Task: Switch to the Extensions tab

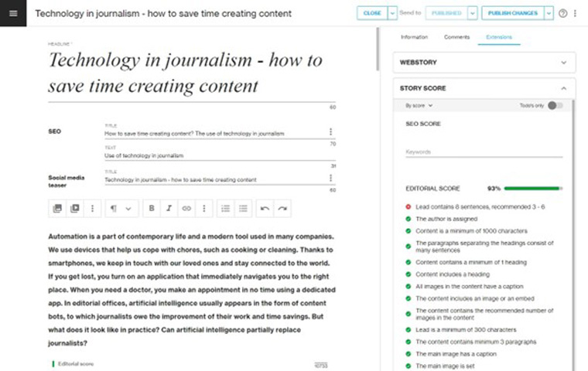Action: coord(499,37)
